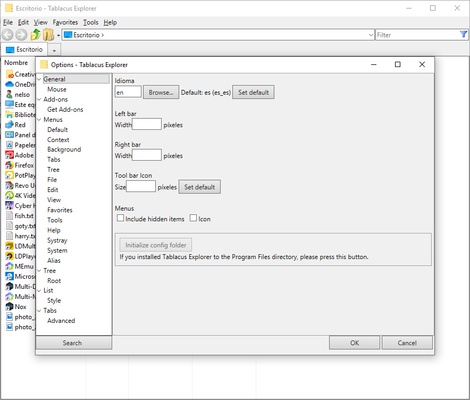Click the Forward navigation arrow icon
The image size is (470, 400).
tap(21, 35)
